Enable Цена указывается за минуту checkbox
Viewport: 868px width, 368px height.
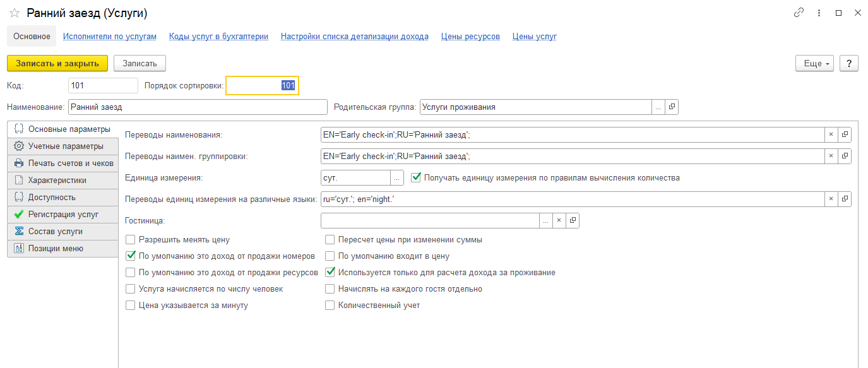pos(131,306)
